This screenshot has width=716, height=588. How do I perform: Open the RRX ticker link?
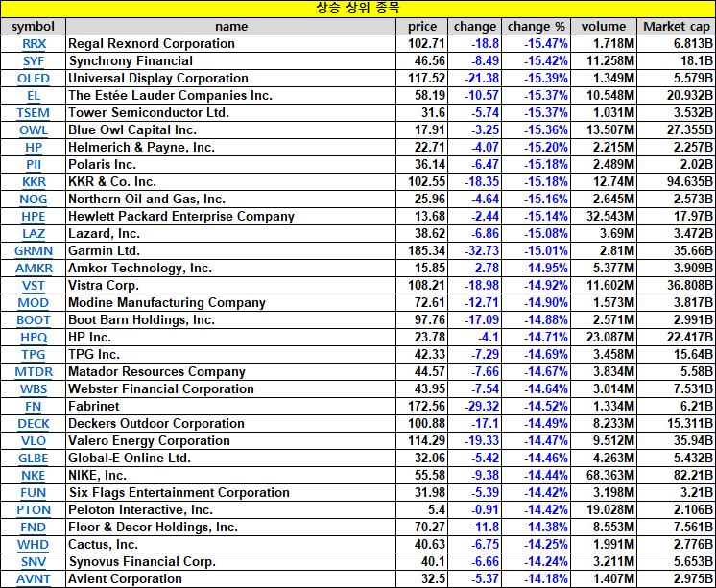[34, 44]
